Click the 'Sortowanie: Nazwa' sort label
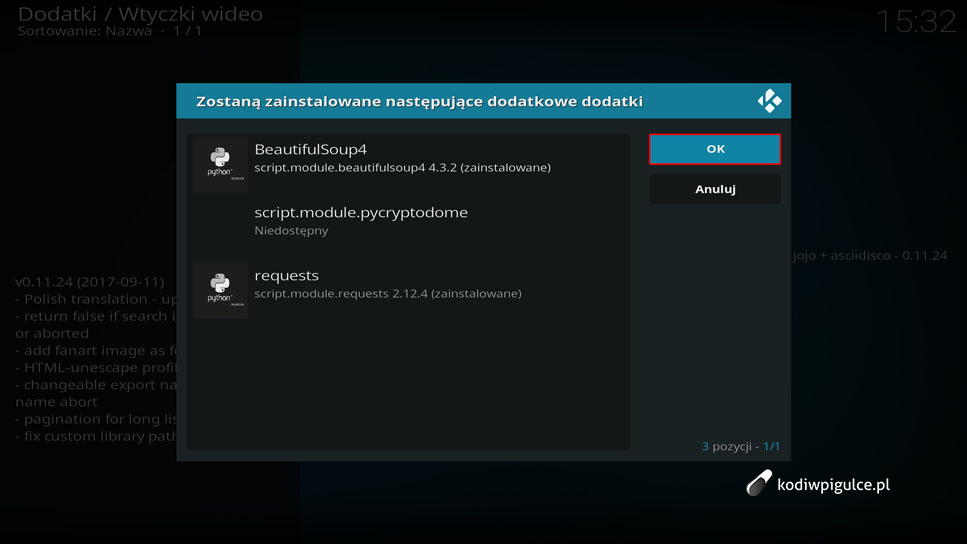 point(85,31)
